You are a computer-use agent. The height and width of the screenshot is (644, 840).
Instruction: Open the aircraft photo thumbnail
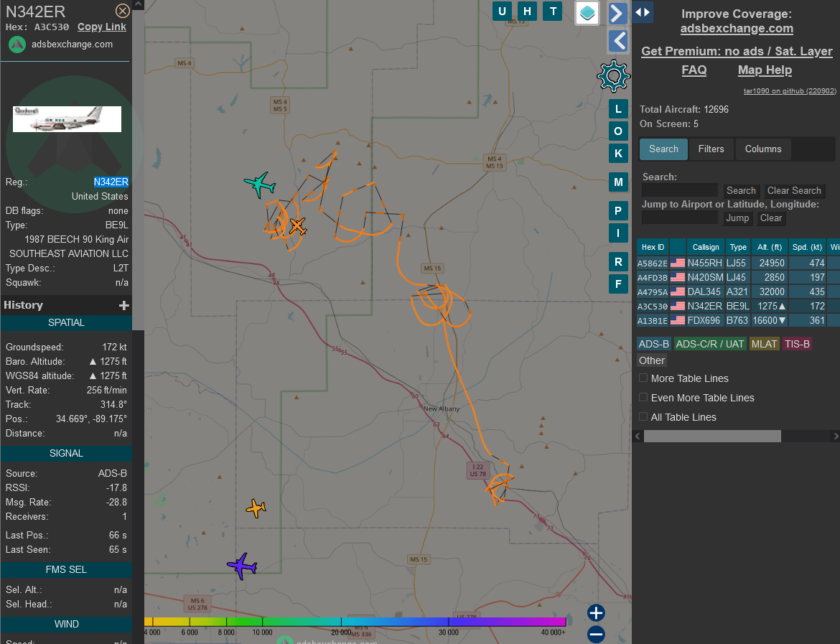pyautogui.click(x=67, y=119)
